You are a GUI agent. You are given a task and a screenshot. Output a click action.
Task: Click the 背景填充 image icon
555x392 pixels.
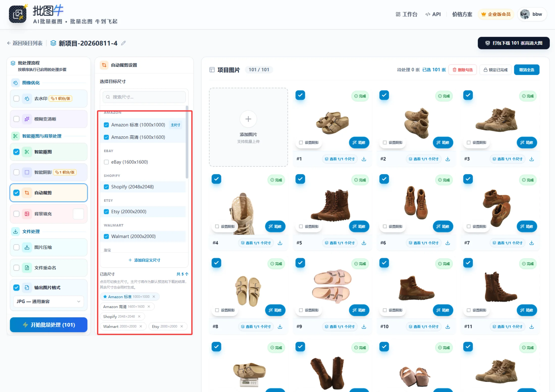click(27, 214)
